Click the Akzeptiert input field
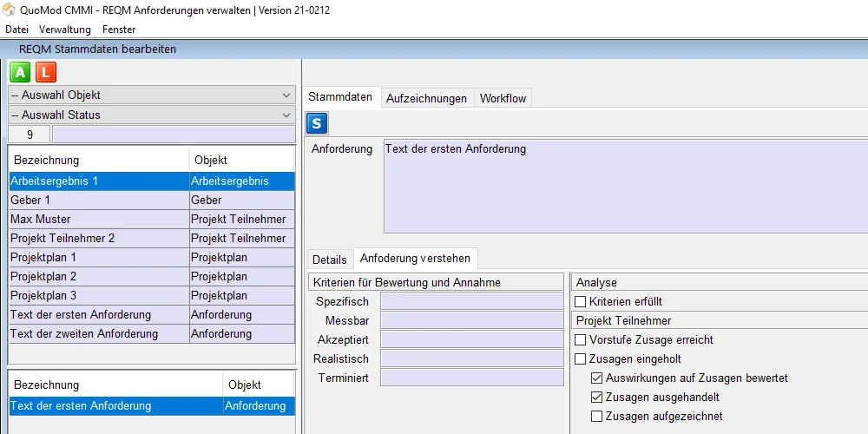868x434 pixels. [x=471, y=339]
